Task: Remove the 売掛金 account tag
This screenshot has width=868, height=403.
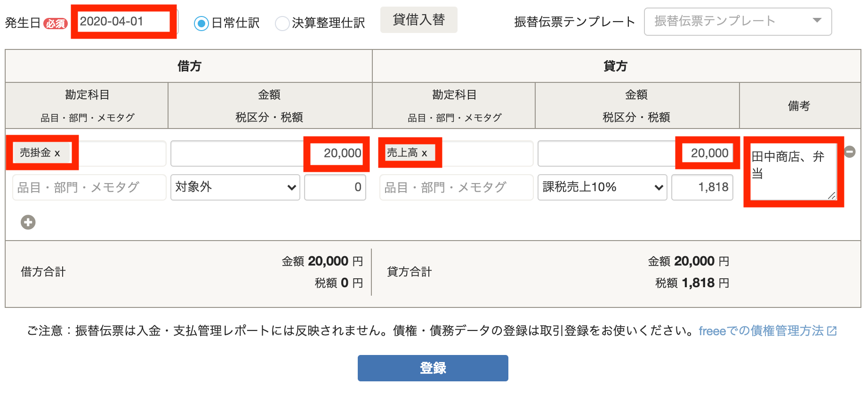Action: coord(57,153)
